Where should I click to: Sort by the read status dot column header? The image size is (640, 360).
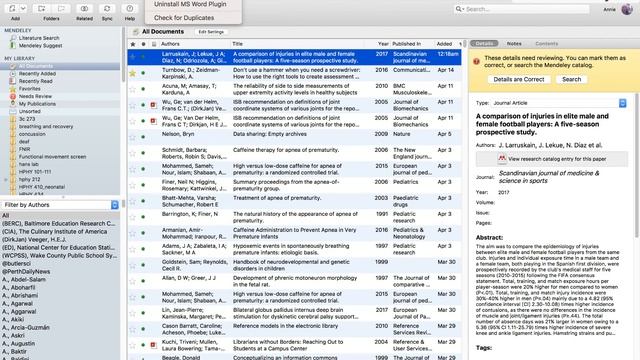point(143,44)
